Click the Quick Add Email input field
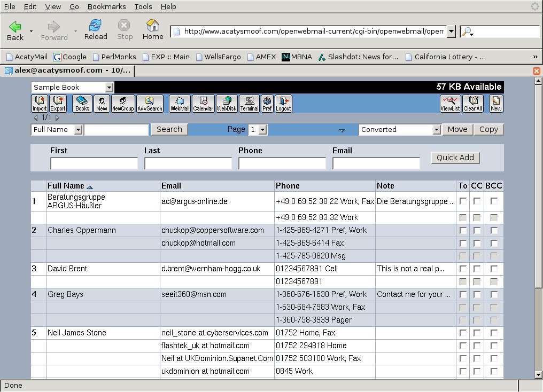This screenshot has height=392, width=543. (x=376, y=163)
